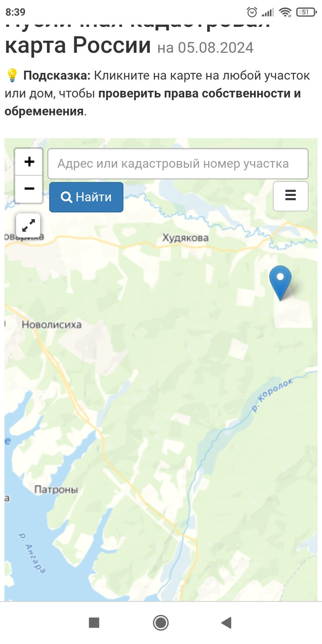Focus the address or cadastral number field
Image resolution: width=322 pixels, height=644 pixels.
(178, 164)
